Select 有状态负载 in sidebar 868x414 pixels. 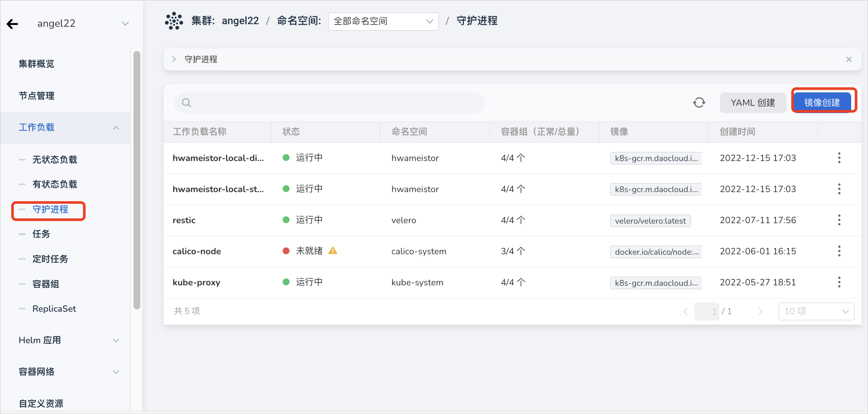coord(55,184)
